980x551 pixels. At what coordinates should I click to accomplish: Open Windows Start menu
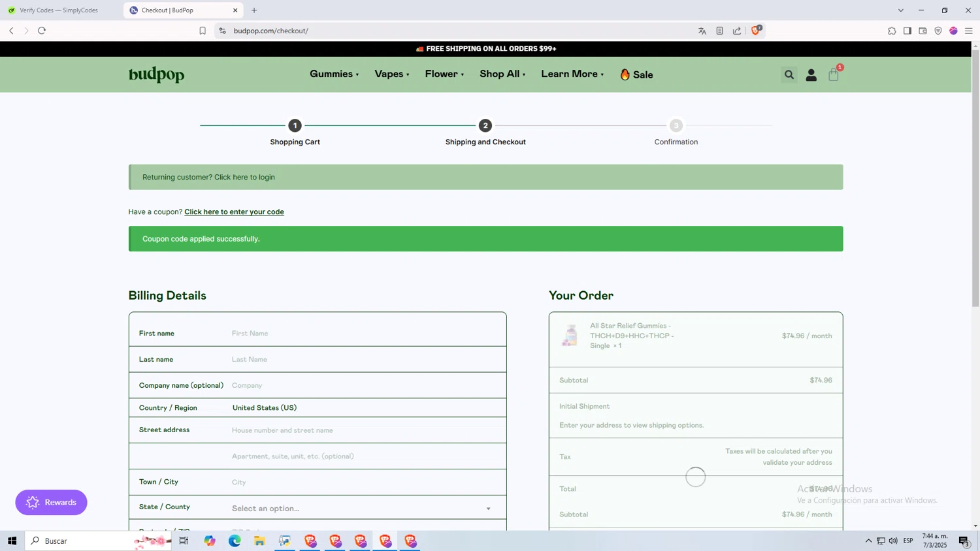[x=12, y=541]
